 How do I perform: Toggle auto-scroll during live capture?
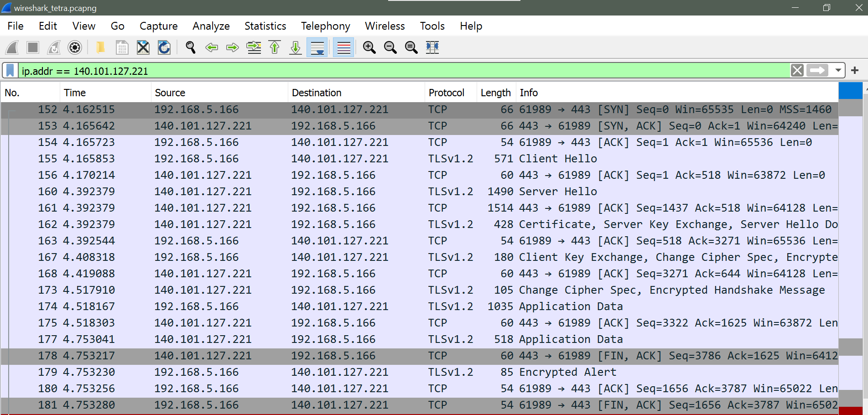pyautogui.click(x=317, y=47)
